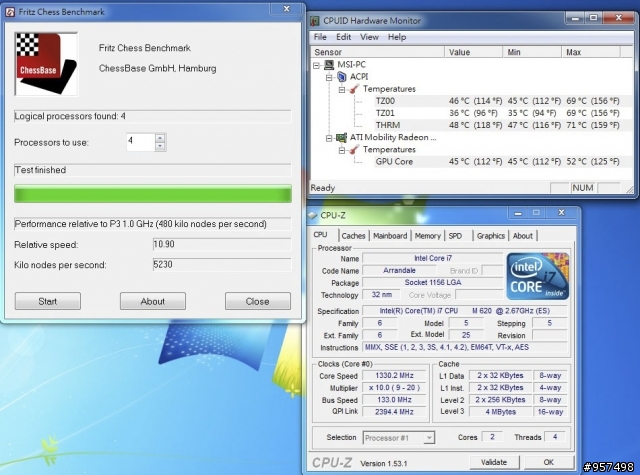Screen dimensions: 640x475
Task: Click the Validate button in CPU-Z
Action: (x=494, y=462)
